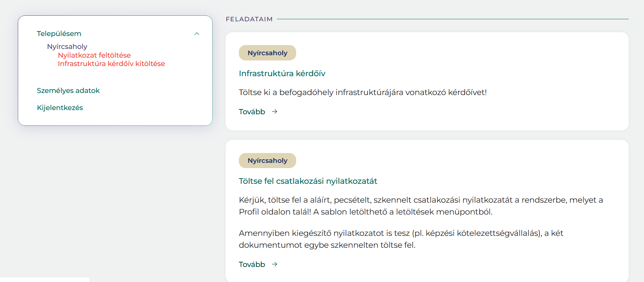644x282 pixels.
Task: Open Töltse fel csatlakozási nyilatkozatát title
Action: point(308,181)
